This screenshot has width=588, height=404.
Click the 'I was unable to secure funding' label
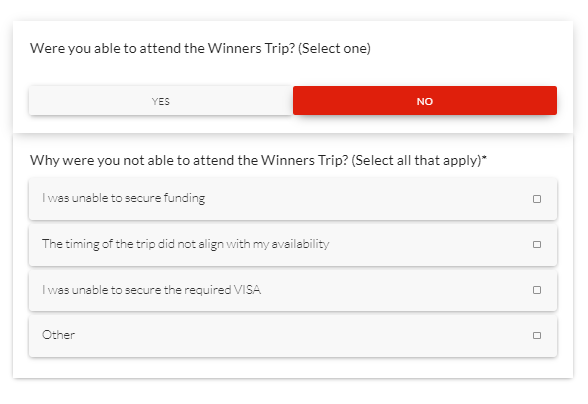pyautogui.click(x=123, y=198)
